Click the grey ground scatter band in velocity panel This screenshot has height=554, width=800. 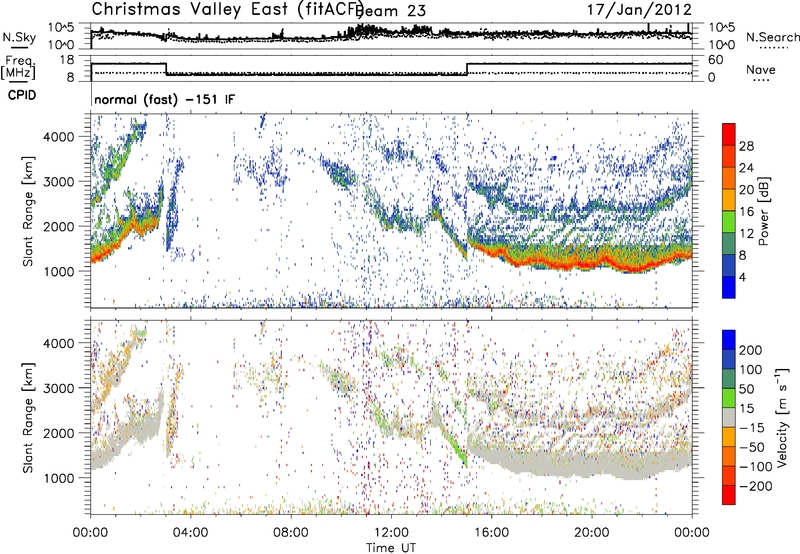(582, 462)
